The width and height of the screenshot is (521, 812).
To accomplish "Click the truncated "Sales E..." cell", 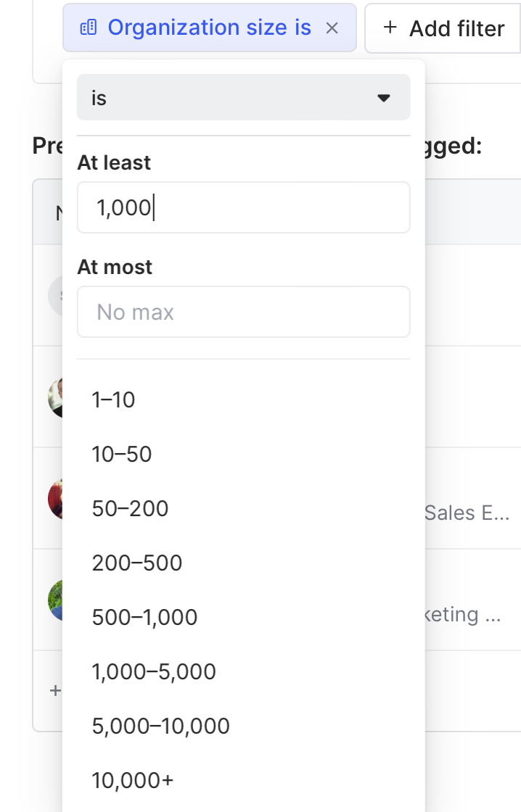I will click(x=467, y=513).
